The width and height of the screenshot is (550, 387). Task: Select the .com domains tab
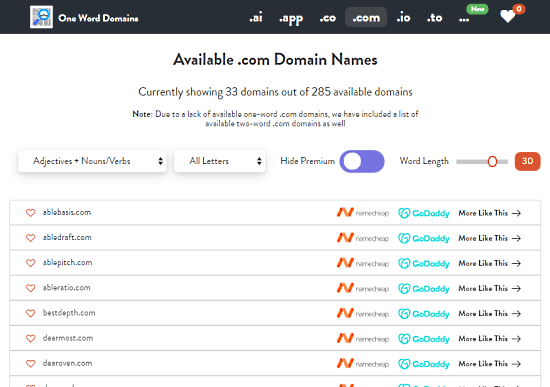coord(366,17)
